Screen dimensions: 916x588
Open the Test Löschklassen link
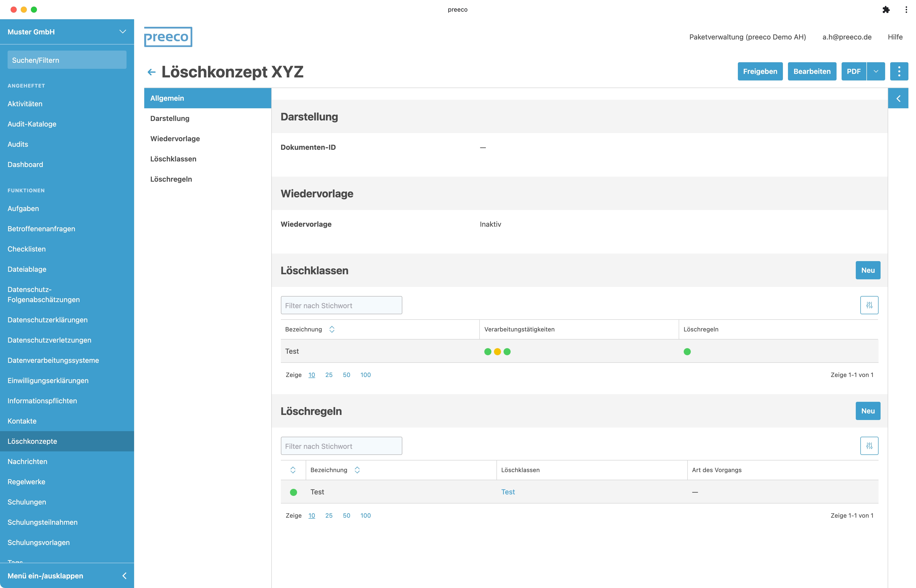pyautogui.click(x=507, y=492)
